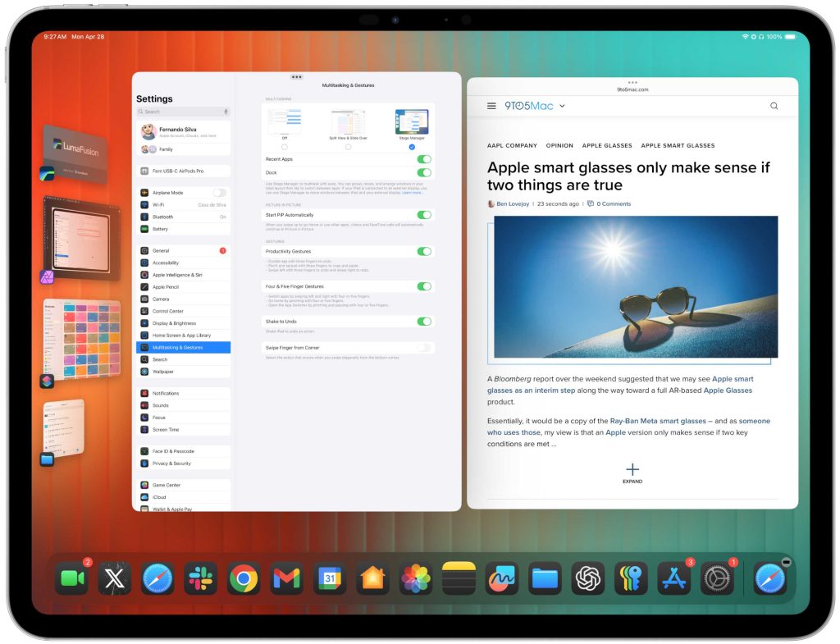Launch ChatGPT from the dock

588,579
